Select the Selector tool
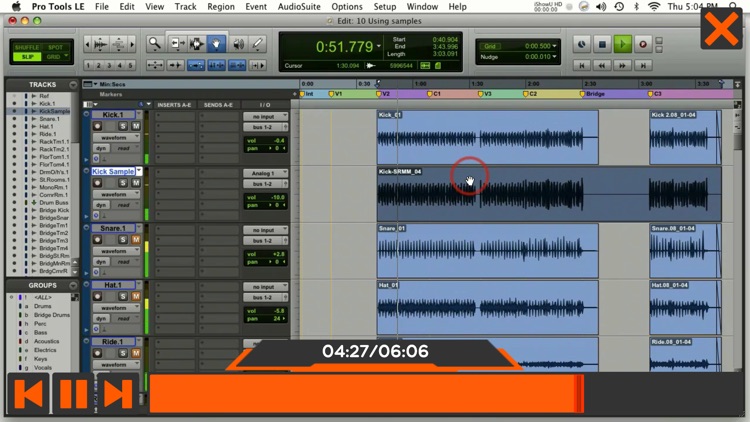750x422 pixels. pyautogui.click(x=196, y=44)
